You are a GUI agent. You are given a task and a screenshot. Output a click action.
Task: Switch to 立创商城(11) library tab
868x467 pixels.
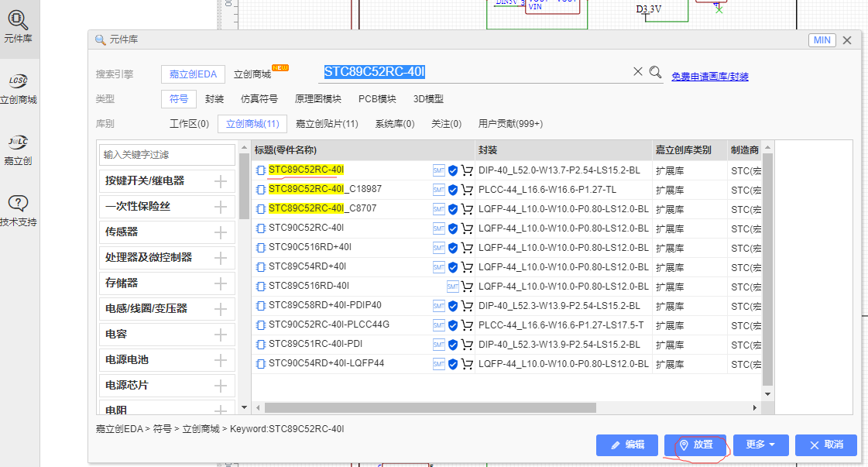coord(252,124)
